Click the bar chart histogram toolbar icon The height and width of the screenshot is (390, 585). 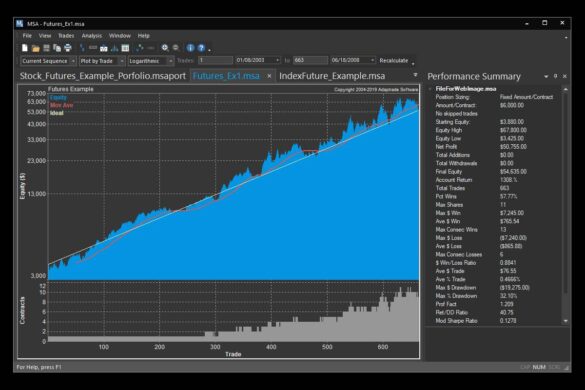click(x=115, y=48)
